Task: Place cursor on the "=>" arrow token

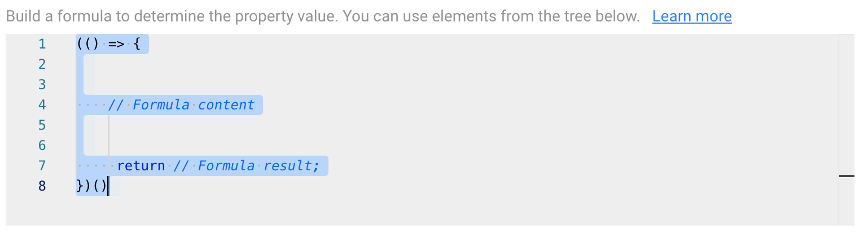Action: (116, 44)
